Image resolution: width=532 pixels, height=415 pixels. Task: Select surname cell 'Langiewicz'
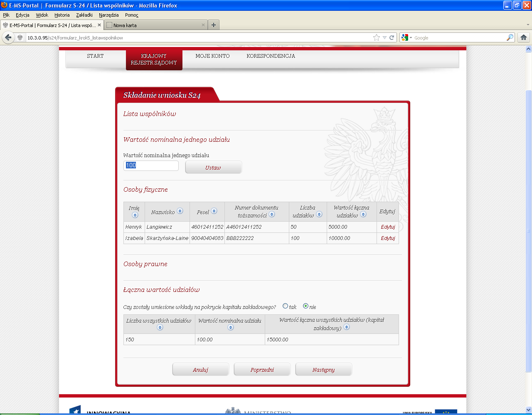167,227
